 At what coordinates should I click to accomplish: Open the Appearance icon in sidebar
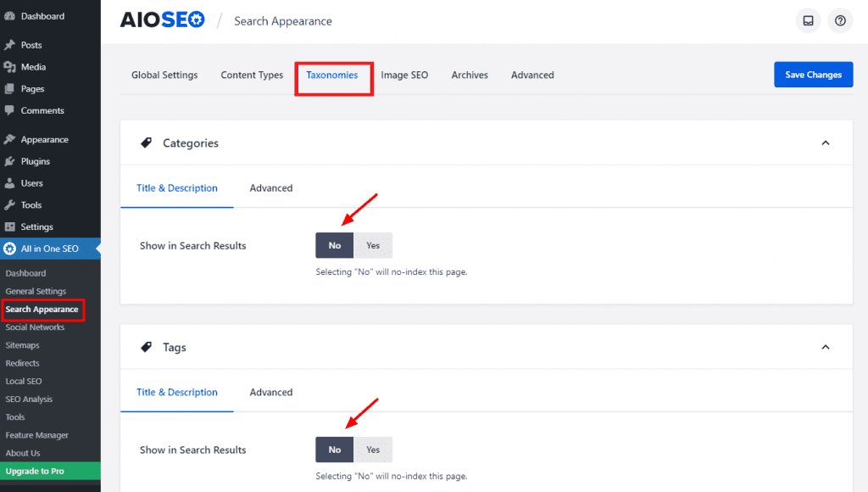point(12,138)
